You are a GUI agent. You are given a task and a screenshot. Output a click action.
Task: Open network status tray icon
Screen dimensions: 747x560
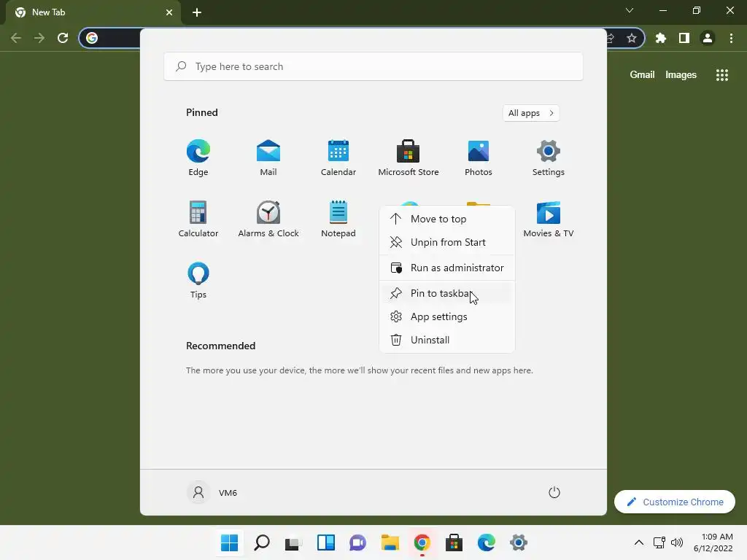click(x=659, y=542)
